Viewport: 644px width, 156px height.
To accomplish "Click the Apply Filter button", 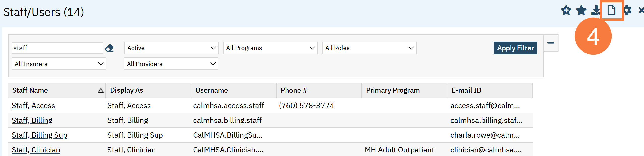I will click(x=515, y=48).
